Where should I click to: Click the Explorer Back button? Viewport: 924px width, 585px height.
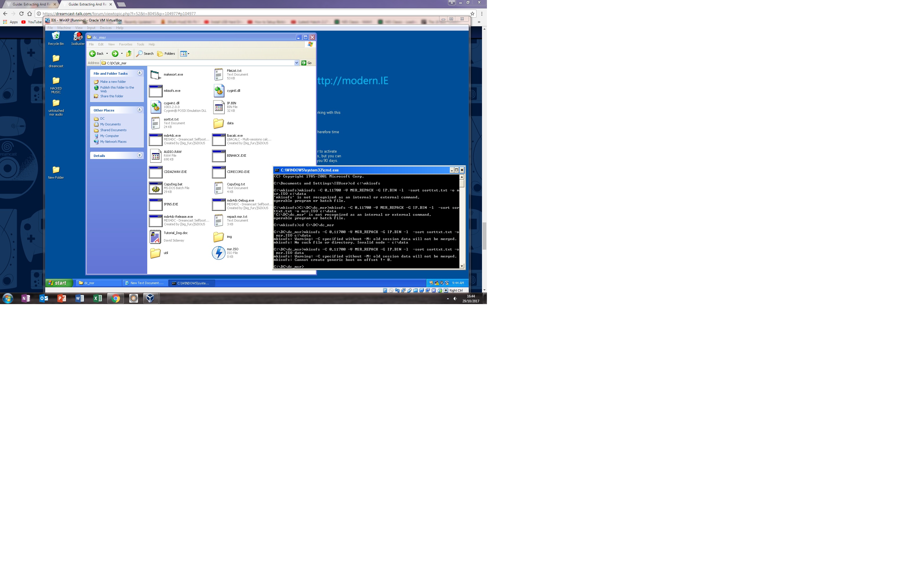[97, 54]
